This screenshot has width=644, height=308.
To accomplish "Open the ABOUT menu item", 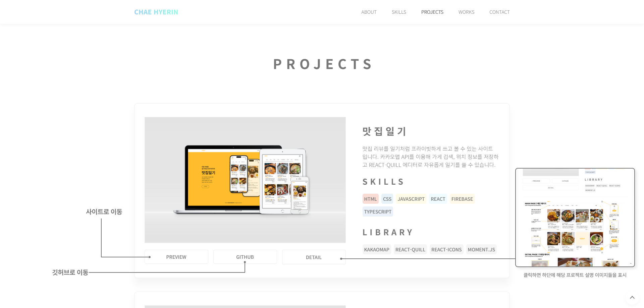I will point(369,12).
